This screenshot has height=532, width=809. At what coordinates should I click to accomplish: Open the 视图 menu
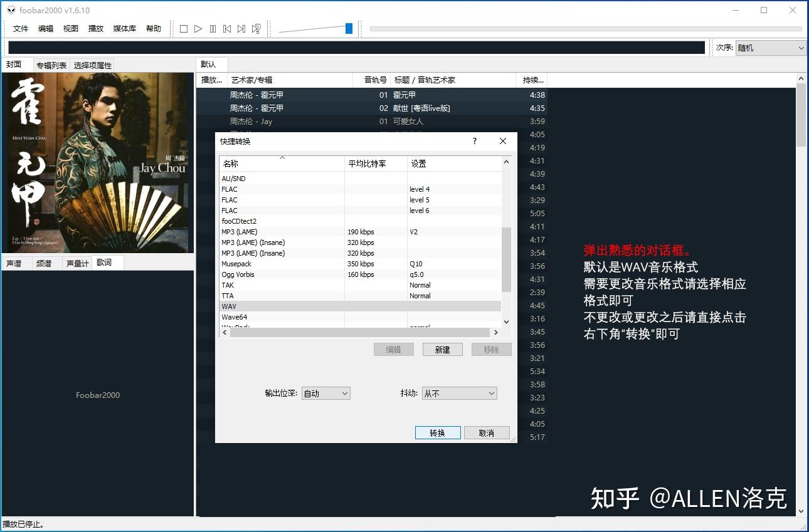click(71, 29)
